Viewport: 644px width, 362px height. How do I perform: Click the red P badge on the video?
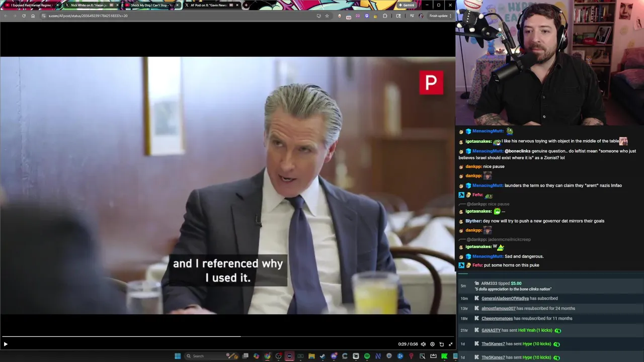(431, 82)
